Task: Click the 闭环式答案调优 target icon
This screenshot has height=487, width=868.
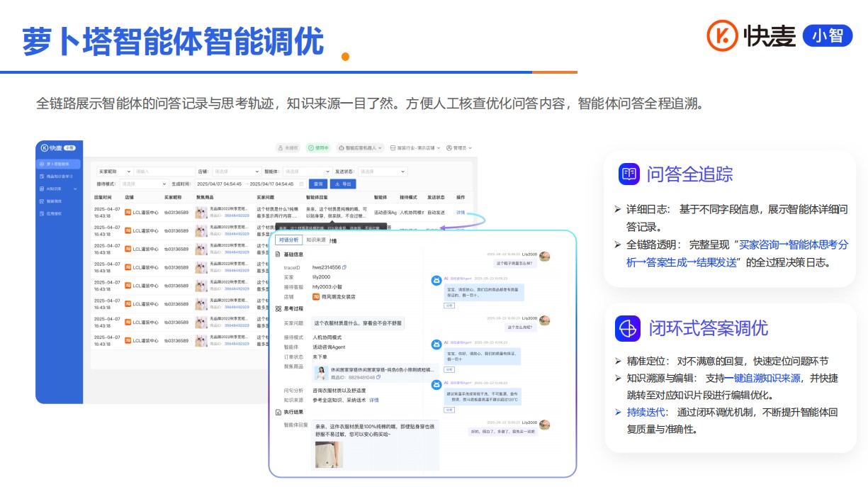Action: 629,329
